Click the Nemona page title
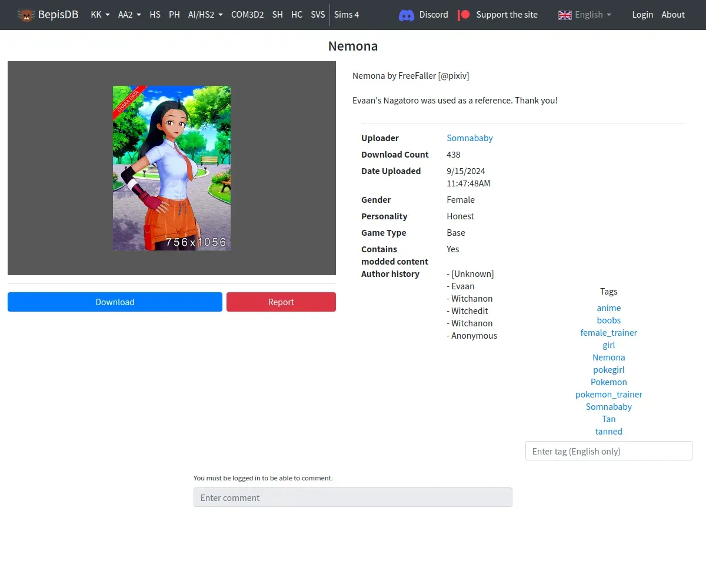The width and height of the screenshot is (706, 588). (x=353, y=46)
